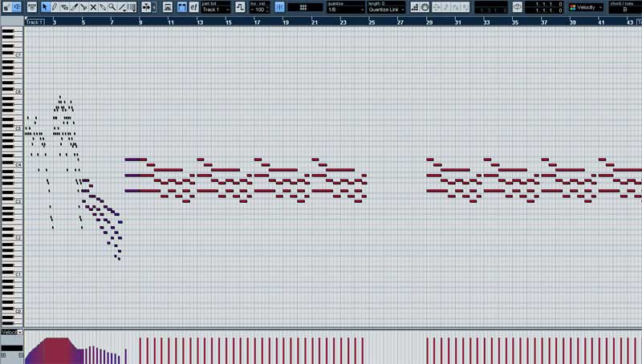Show the info line button

tap(32, 7)
